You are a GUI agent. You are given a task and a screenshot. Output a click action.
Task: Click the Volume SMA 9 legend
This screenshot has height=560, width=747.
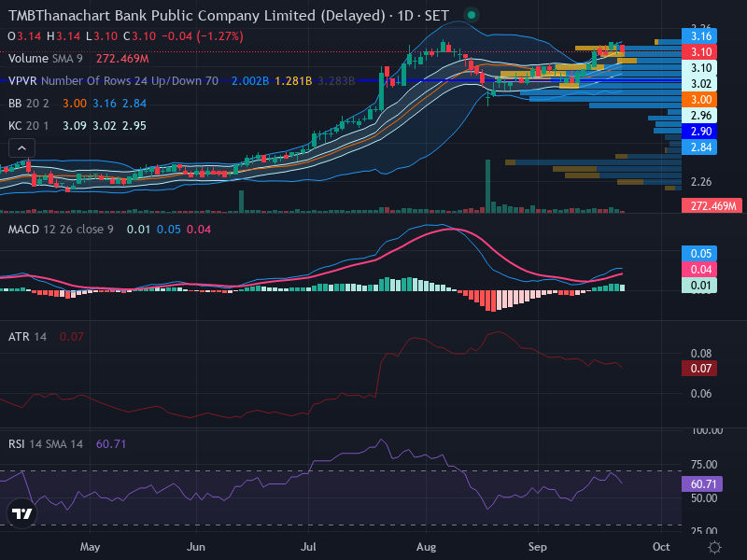pyautogui.click(x=46, y=59)
